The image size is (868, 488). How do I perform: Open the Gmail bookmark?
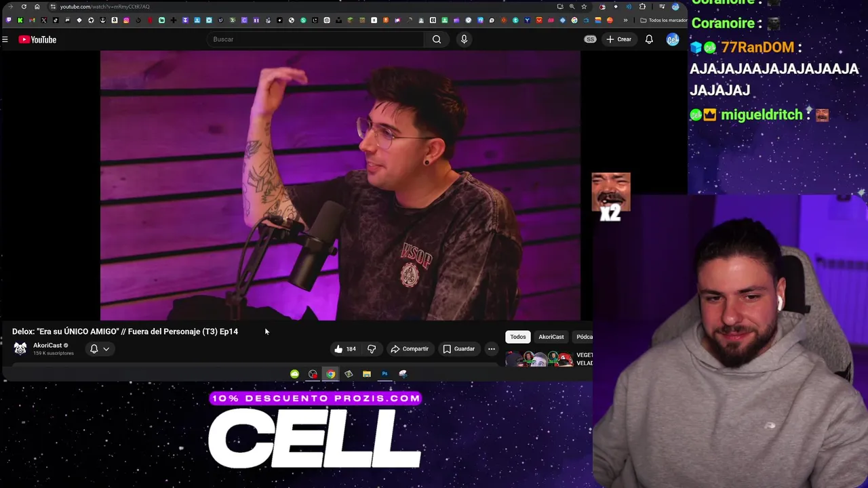point(32,20)
